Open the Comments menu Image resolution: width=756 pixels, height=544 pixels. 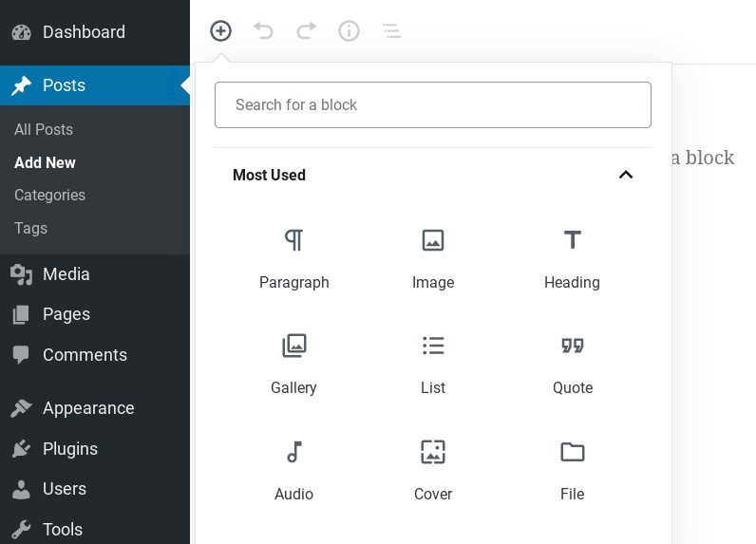click(95, 355)
